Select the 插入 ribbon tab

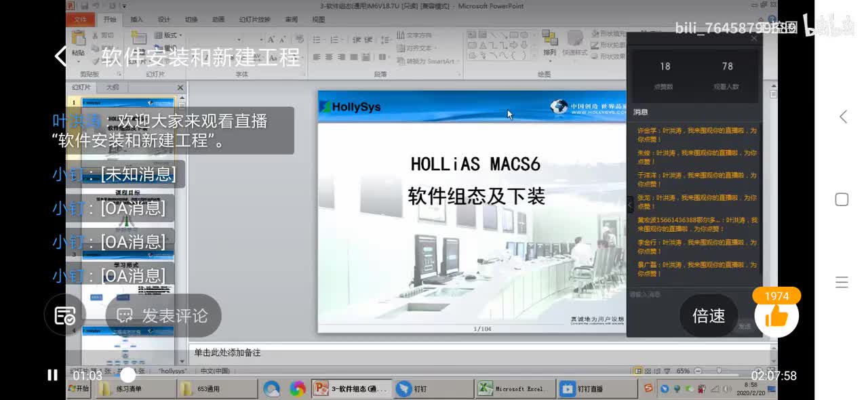point(136,20)
